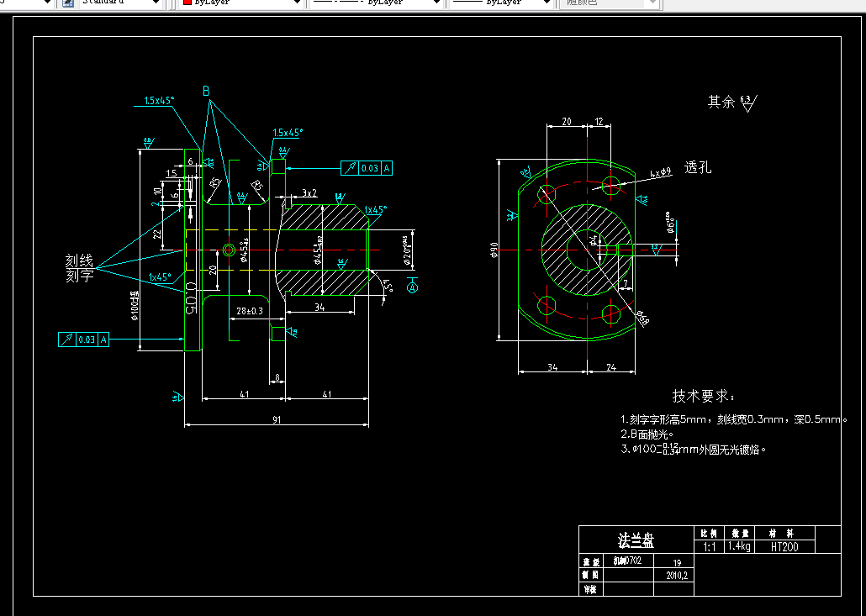The image size is (866, 616).
Task: Select the weight value 1.4kg
Action: click(x=739, y=546)
